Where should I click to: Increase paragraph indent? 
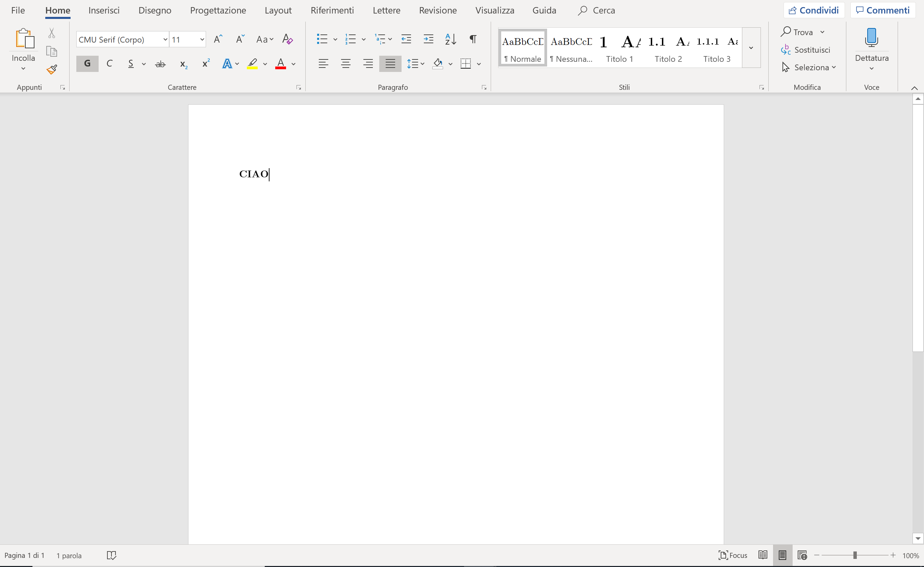coord(428,39)
